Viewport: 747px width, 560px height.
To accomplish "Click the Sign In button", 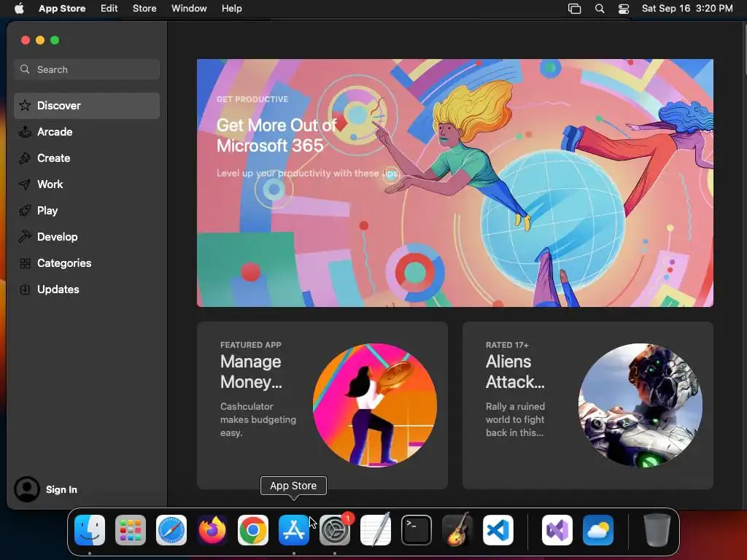I will pos(61,489).
